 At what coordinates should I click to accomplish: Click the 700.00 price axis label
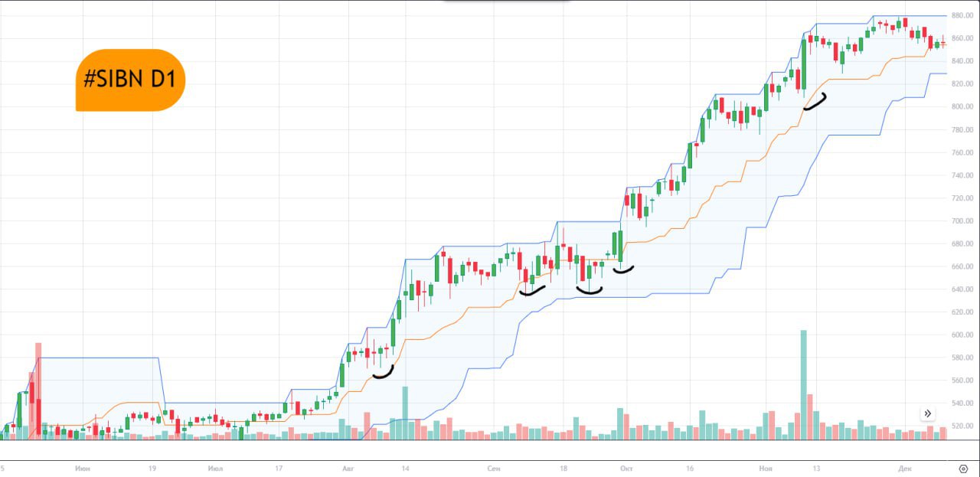point(962,221)
